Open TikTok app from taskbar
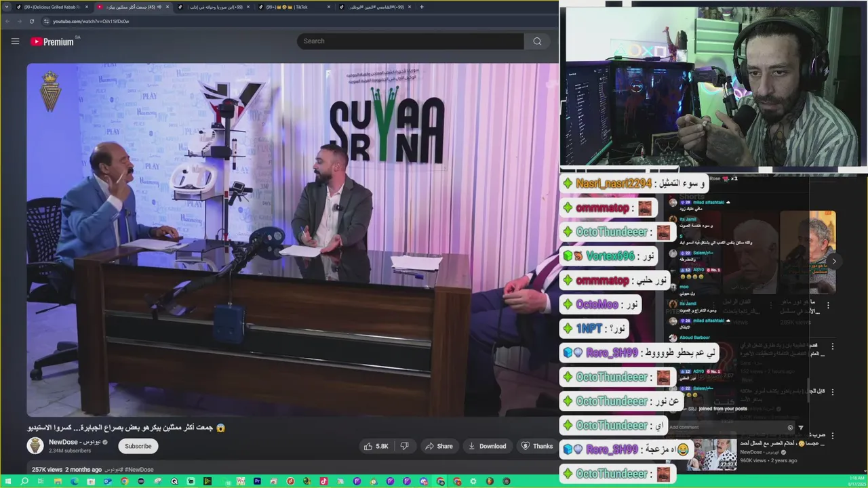 [323, 481]
